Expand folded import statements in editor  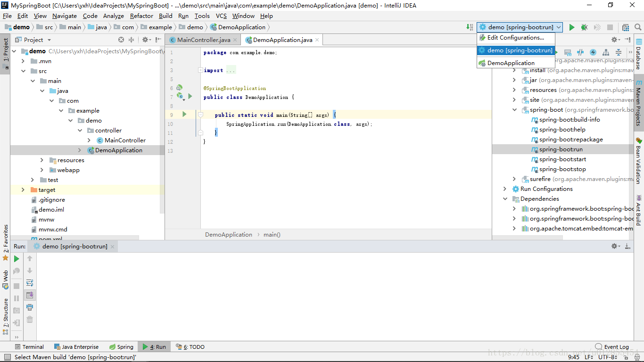coord(200,70)
